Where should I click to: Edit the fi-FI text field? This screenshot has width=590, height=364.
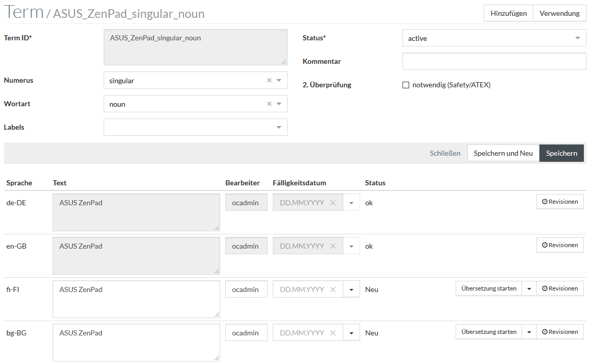[x=136, y=299]
